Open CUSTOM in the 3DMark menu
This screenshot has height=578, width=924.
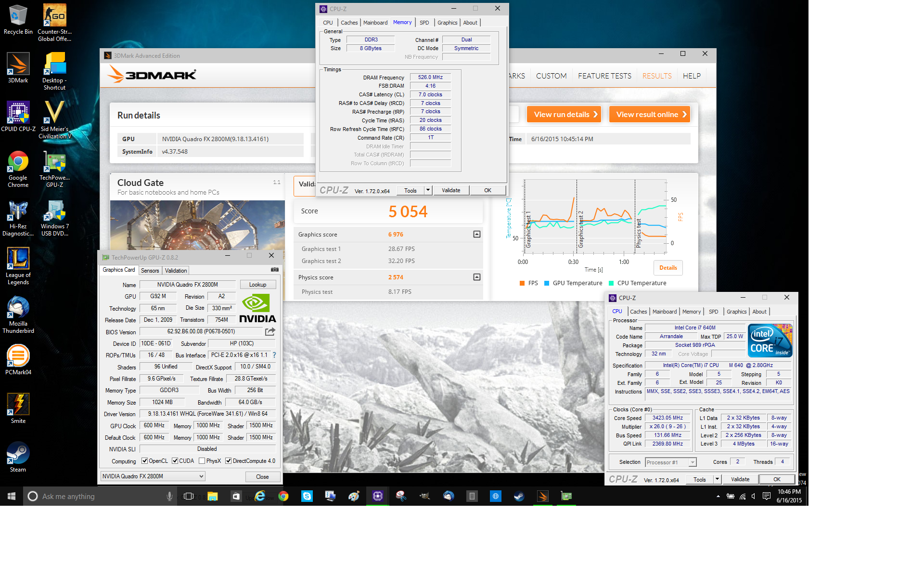pos(551,76)
